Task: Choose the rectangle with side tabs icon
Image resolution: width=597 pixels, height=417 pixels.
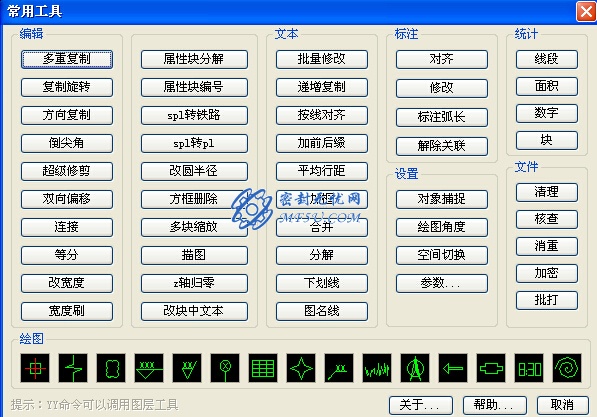Action: (491, 368)
